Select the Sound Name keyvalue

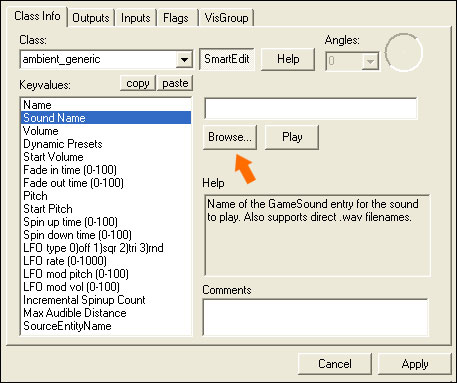[106, 118]
